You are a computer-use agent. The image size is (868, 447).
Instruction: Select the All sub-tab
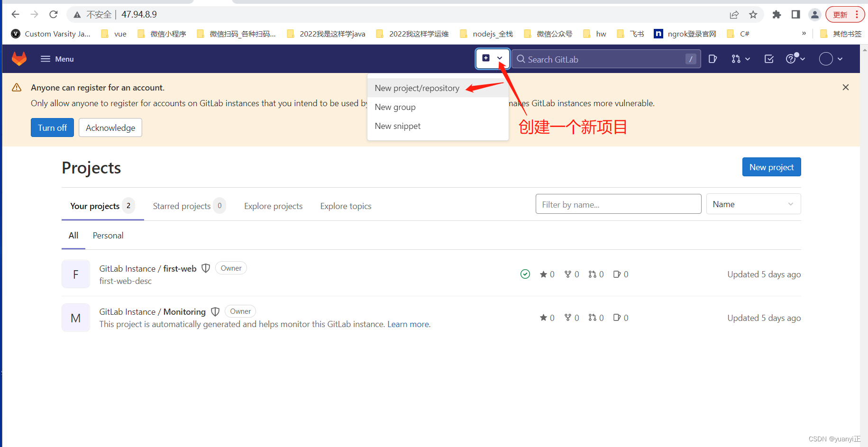(73, 236)
